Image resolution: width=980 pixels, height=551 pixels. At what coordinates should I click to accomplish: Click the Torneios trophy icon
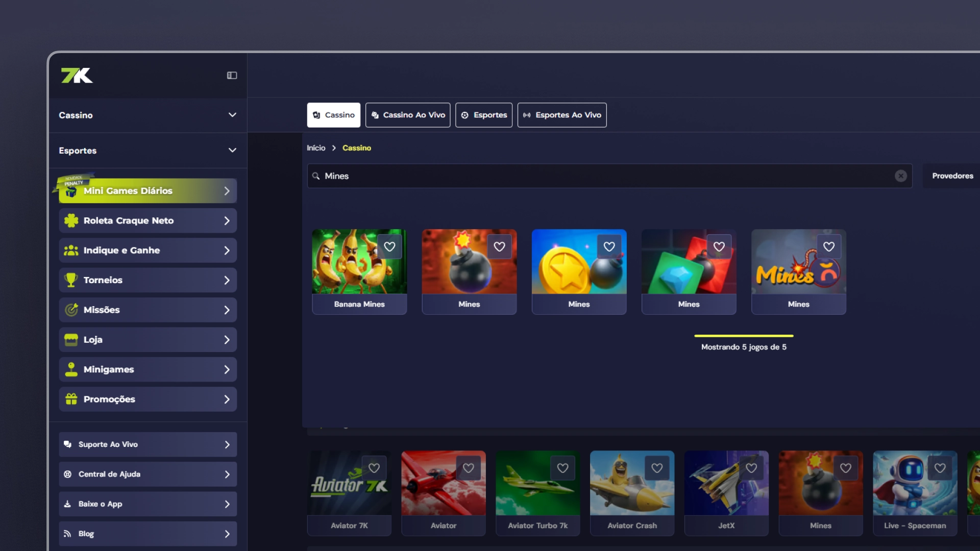point(71,280)
